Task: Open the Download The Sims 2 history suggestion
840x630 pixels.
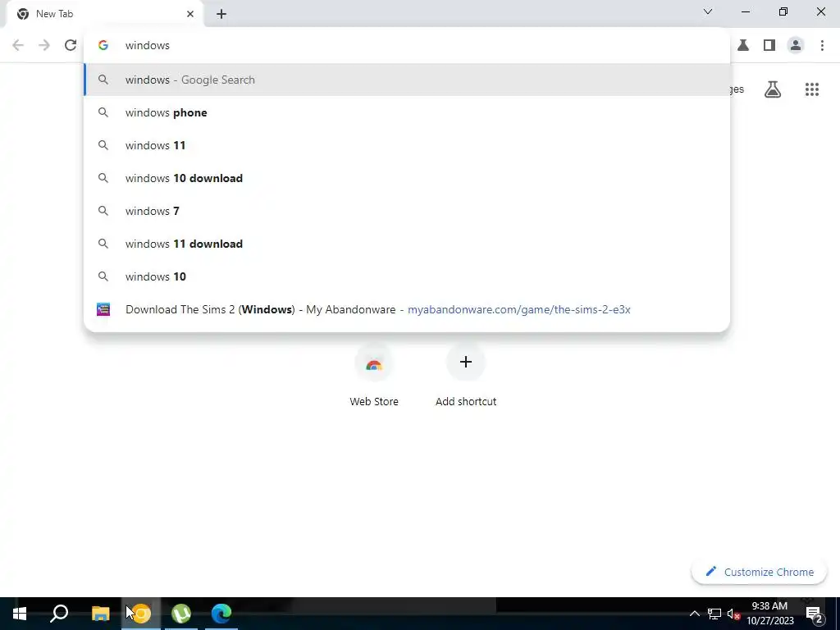Action: click(x=407, y=309)
